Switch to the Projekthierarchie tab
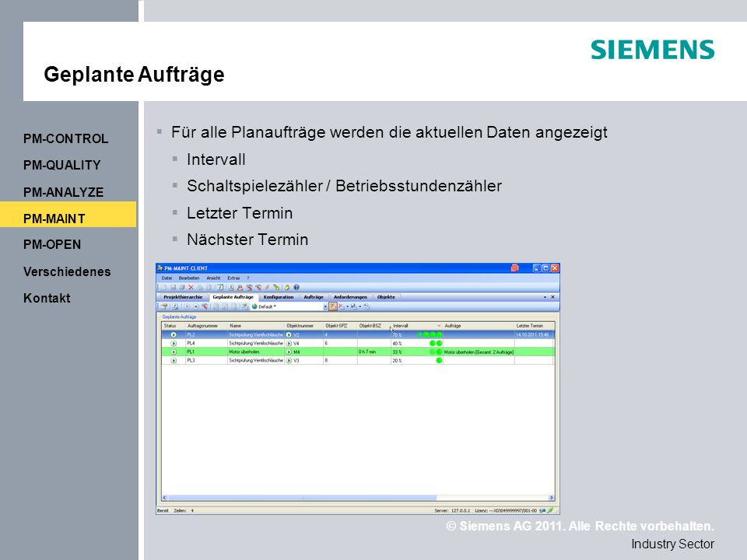Viewport: 747px width, 560px height. (x=183, y=297)
